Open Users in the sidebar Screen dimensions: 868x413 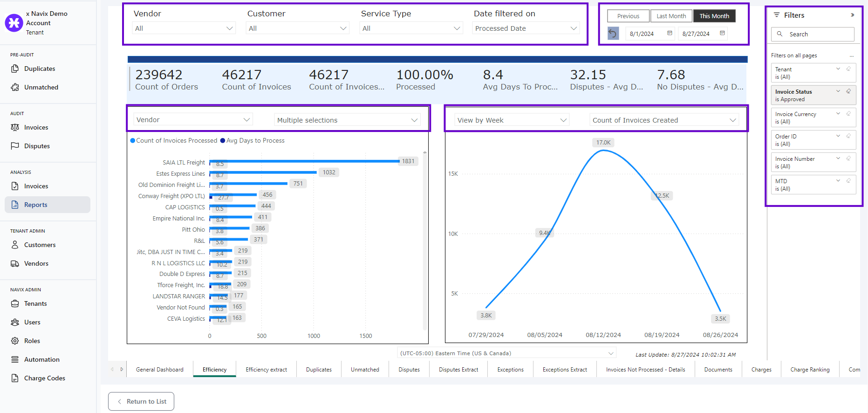tap(32, 322)
